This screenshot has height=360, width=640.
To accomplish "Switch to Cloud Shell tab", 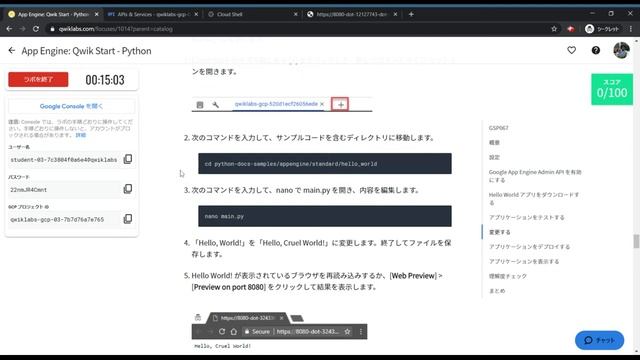I will 251,14.
